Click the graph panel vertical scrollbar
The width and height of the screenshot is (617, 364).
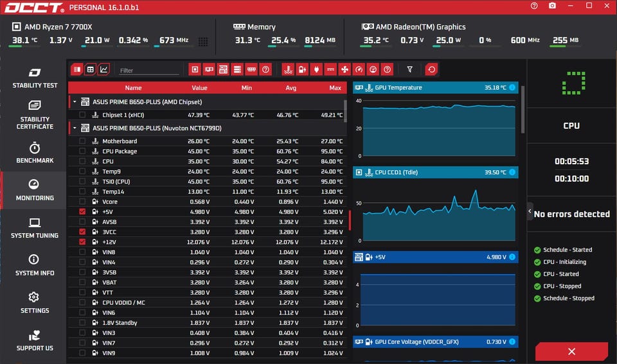click(523, 106)
